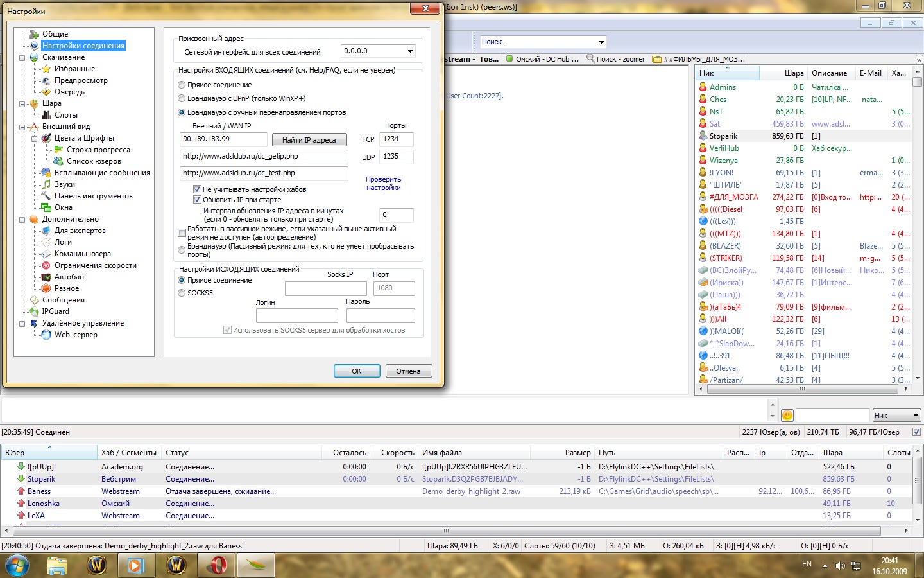Switch to the Поиск - zoomer tab

pyautogui.click(x=616, y=59)
